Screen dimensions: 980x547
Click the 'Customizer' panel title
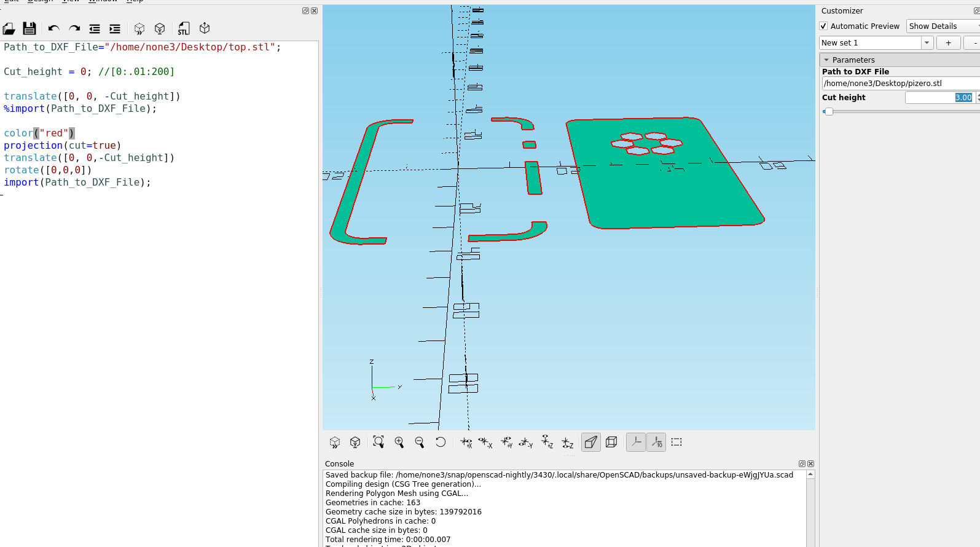click(x=842, y=11)
